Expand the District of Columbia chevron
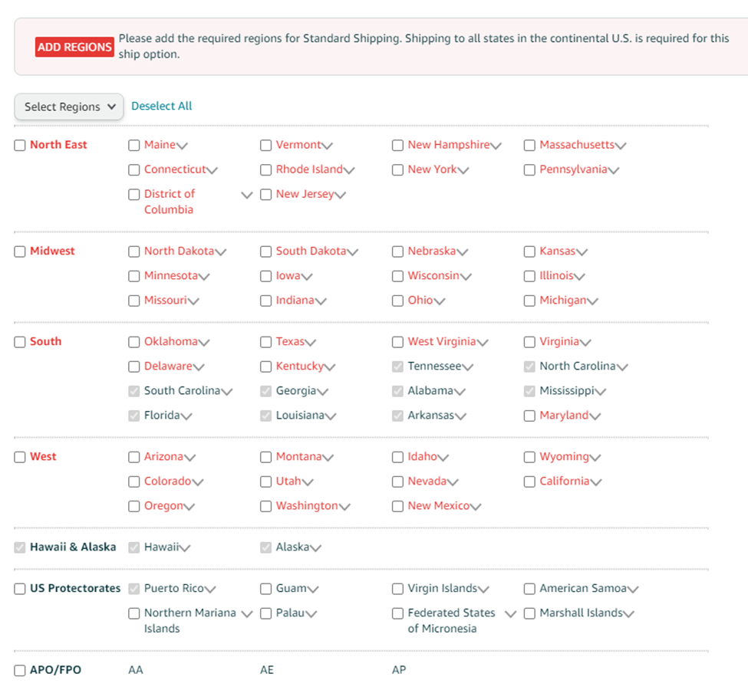The width and height of the screenshot is (748, 700). [x=246, y=195]
